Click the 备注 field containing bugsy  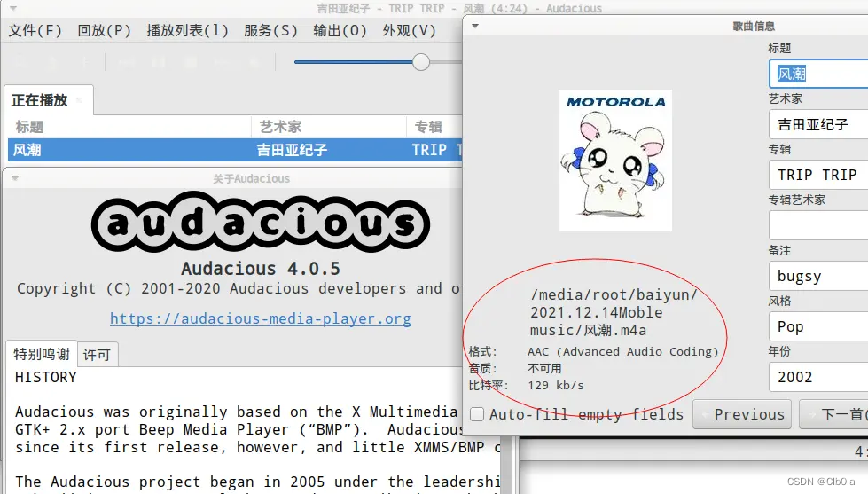pyautogui.click(x=818, y=276)
